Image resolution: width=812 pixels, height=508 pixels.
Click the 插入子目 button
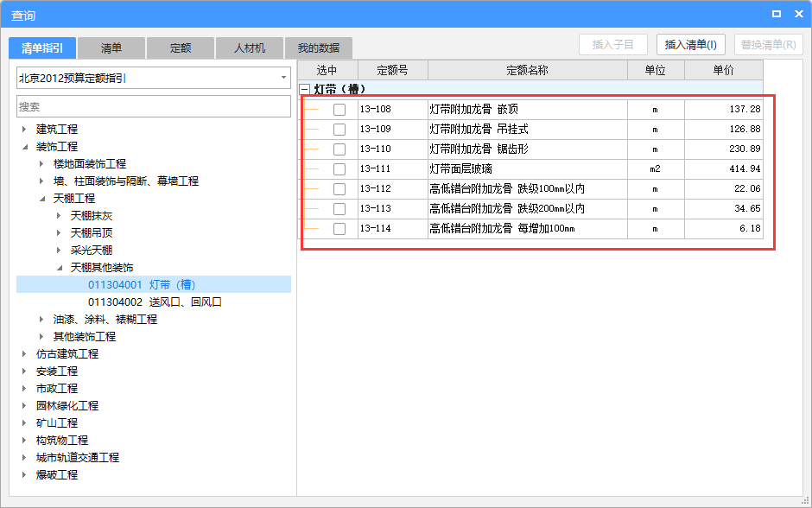pos(613,45)
